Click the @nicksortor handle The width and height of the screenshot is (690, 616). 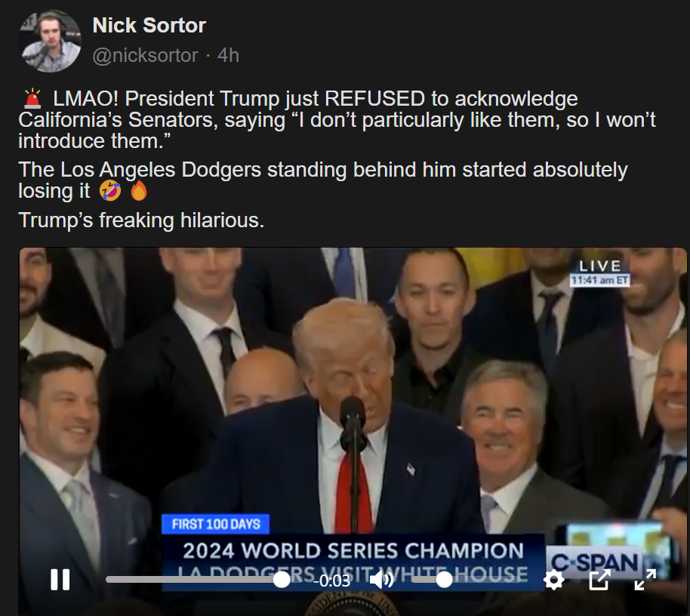(x=145, y=55)
